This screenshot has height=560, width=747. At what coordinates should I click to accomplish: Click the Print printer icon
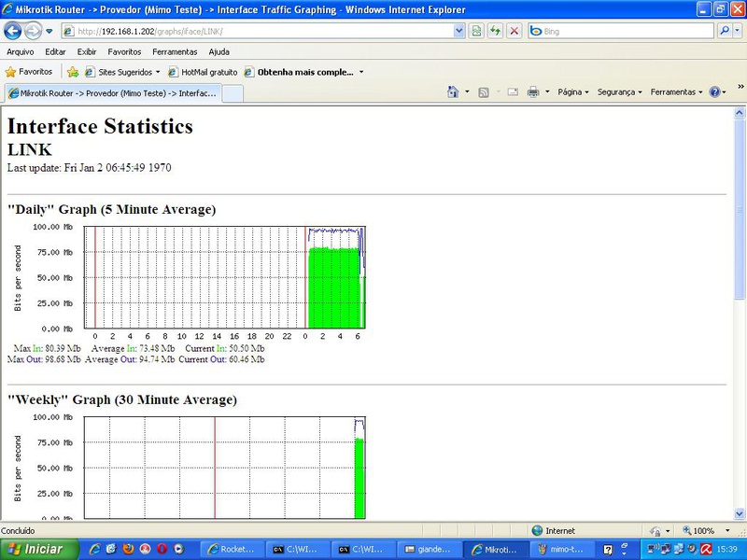[x=533, y=91]
